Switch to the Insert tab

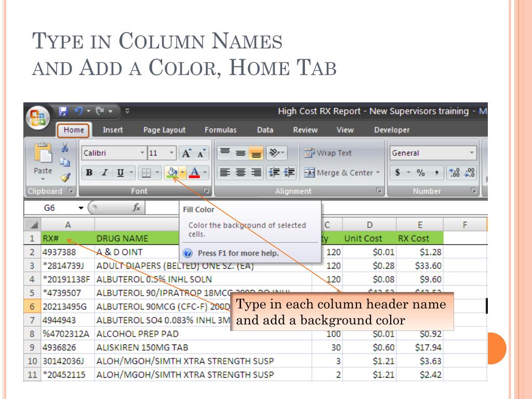pyautogui.click(x=113, y=130)
